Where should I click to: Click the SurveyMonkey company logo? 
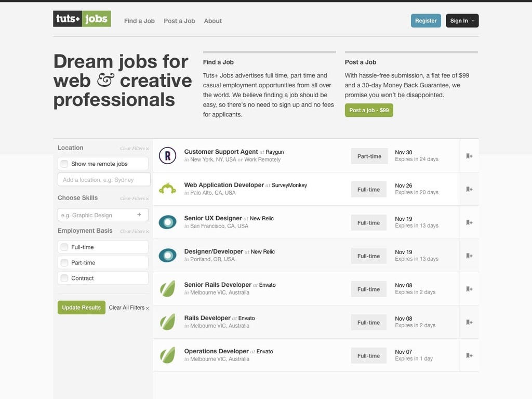[168, 189]
